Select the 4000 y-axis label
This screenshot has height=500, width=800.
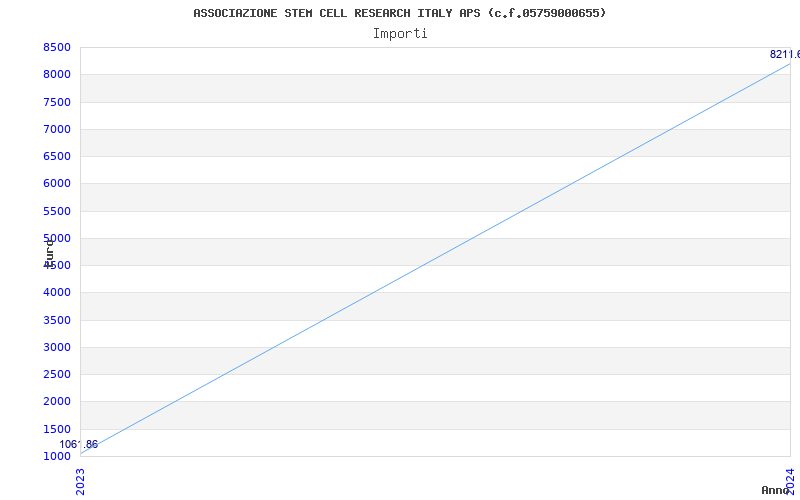pos(57,292)
